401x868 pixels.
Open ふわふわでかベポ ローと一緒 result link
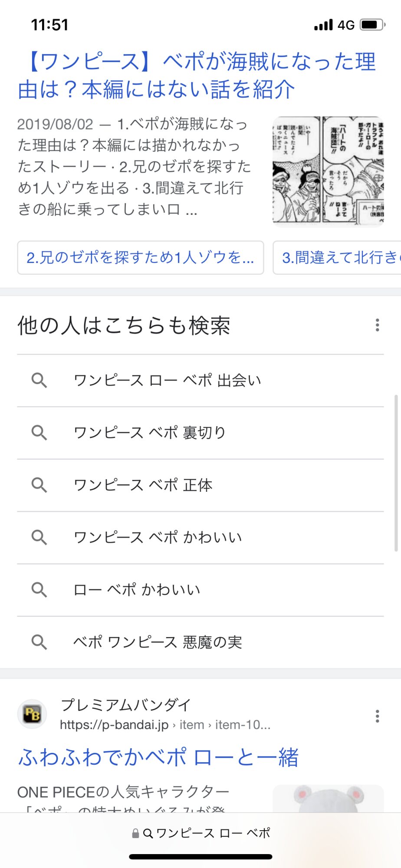pos(158,757)
